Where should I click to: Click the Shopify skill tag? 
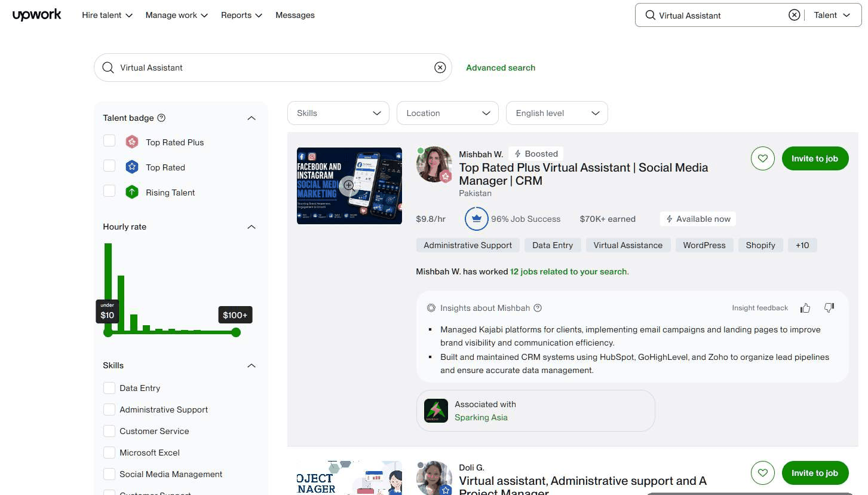[760, 245]
